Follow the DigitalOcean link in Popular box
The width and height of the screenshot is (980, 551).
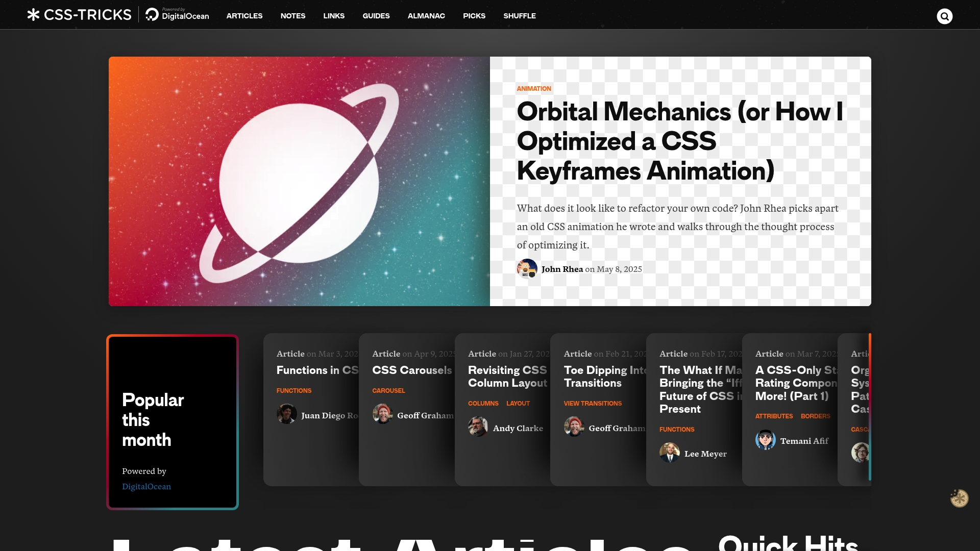pos(146,487)
